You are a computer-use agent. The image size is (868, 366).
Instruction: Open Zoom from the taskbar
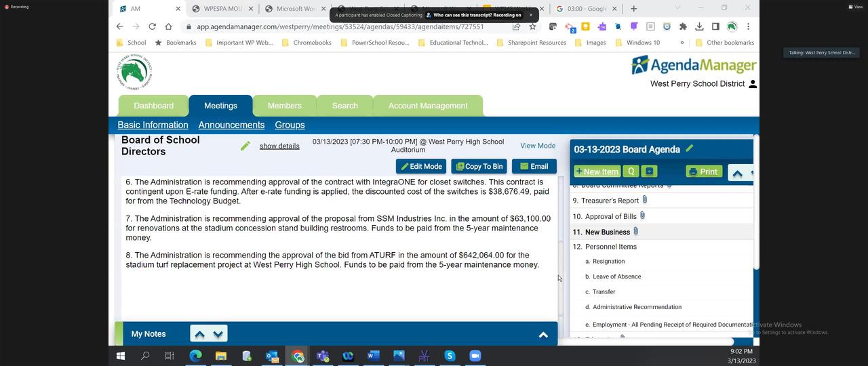475,355
